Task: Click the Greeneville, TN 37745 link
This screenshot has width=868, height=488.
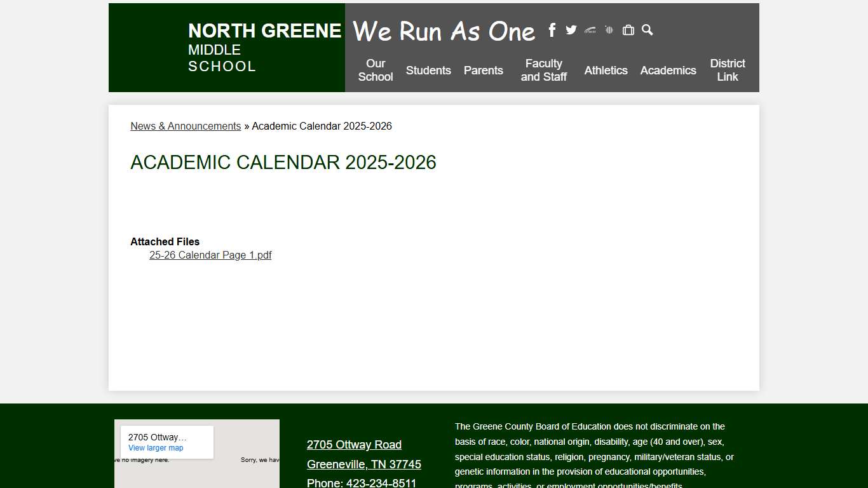Action: [x=363, y=464]
